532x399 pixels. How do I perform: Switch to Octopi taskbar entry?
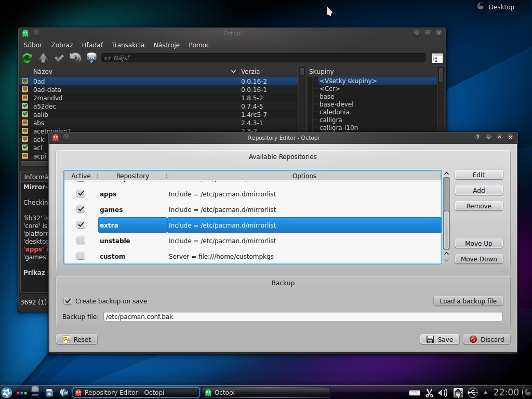(265, 393)
